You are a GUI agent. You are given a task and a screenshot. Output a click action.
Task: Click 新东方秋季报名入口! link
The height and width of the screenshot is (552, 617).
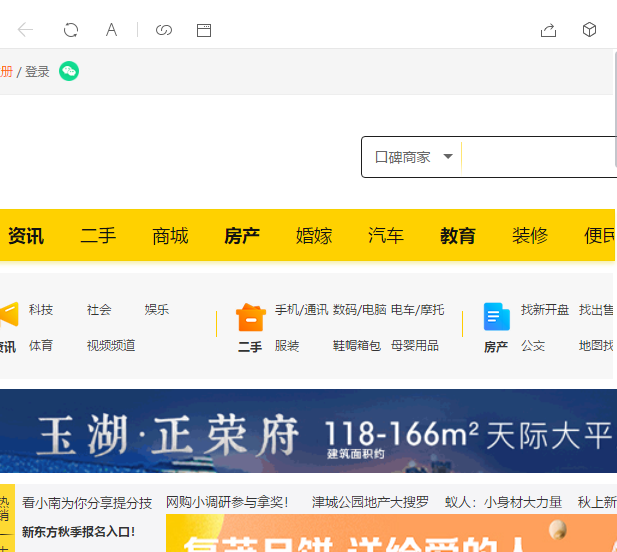pyautogui.click(x=79, y=532)
